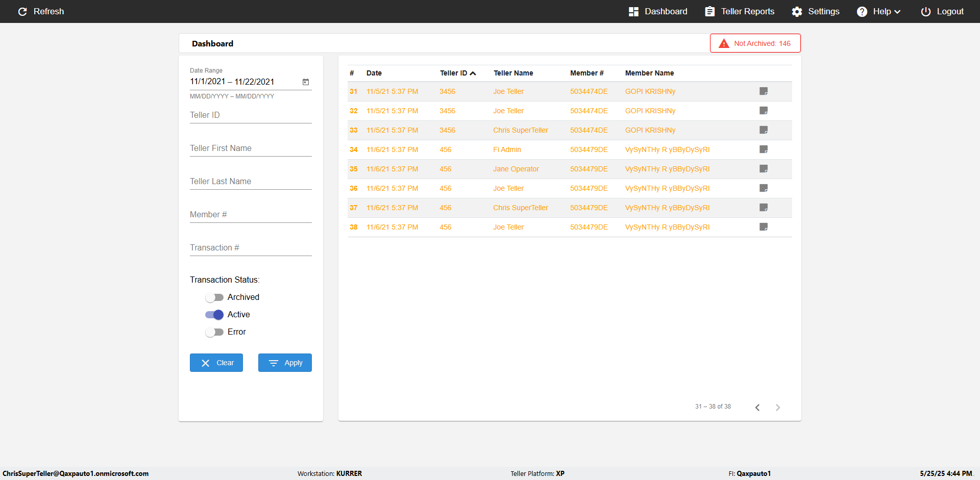Open the note icon for row 33
This screenshot has height=480, width=980.
coord(764,130)
